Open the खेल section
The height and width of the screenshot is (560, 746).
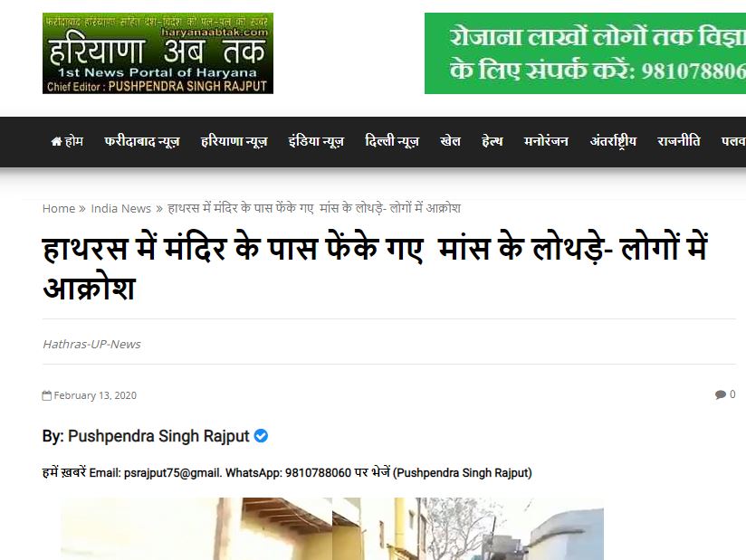[450, 141]
